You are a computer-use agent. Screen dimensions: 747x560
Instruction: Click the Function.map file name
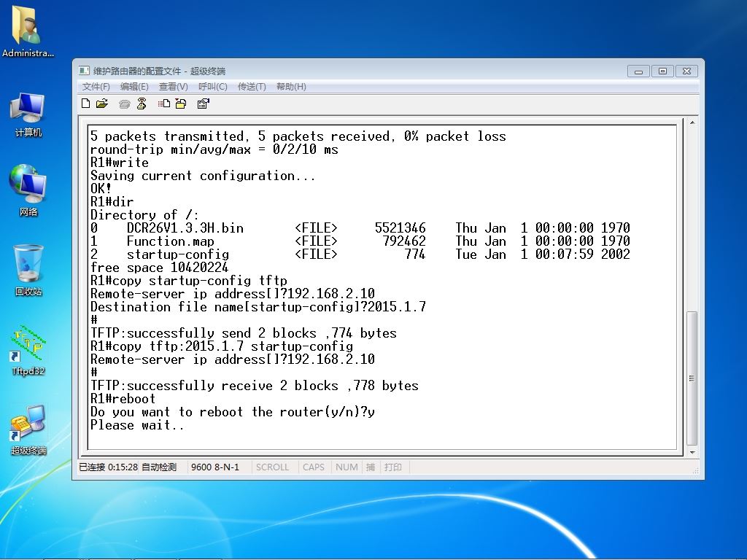click(x=171, y=241)
